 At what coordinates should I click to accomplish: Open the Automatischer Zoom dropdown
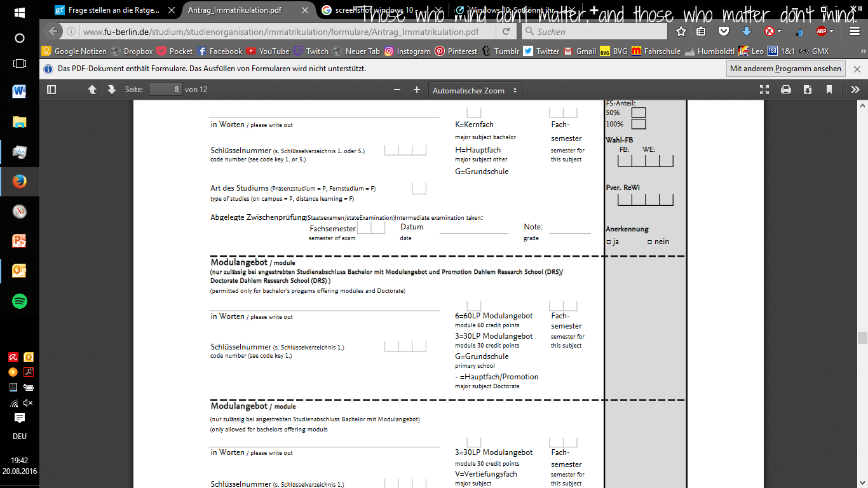[475, 90]
